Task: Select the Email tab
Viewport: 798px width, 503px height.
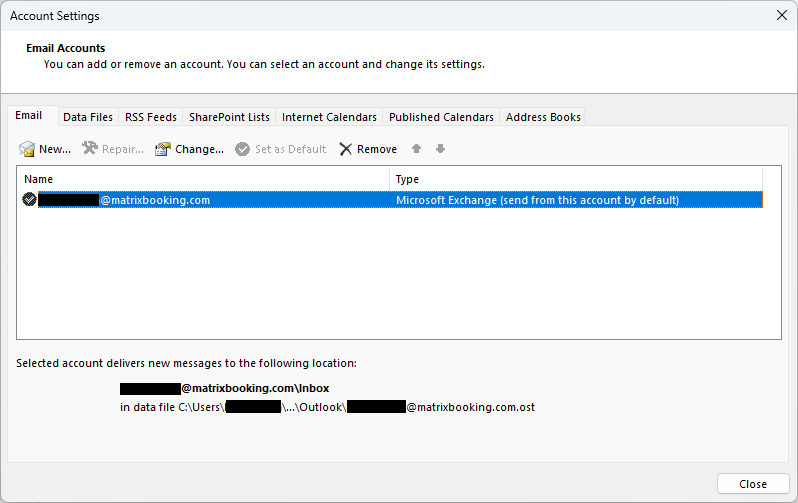Action: click(x=29, y=116)
